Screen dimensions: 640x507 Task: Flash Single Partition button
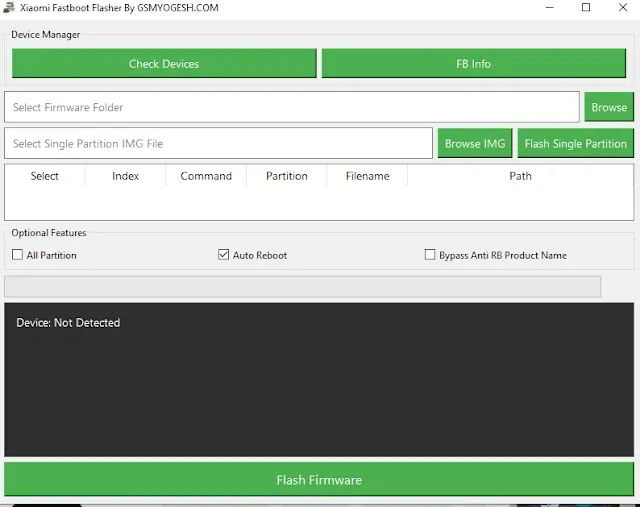click(576, 143)
